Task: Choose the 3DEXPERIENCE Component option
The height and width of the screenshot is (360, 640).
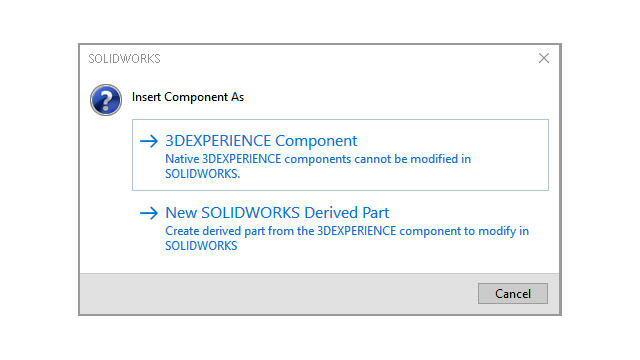Action: click(x=340, y=155)
